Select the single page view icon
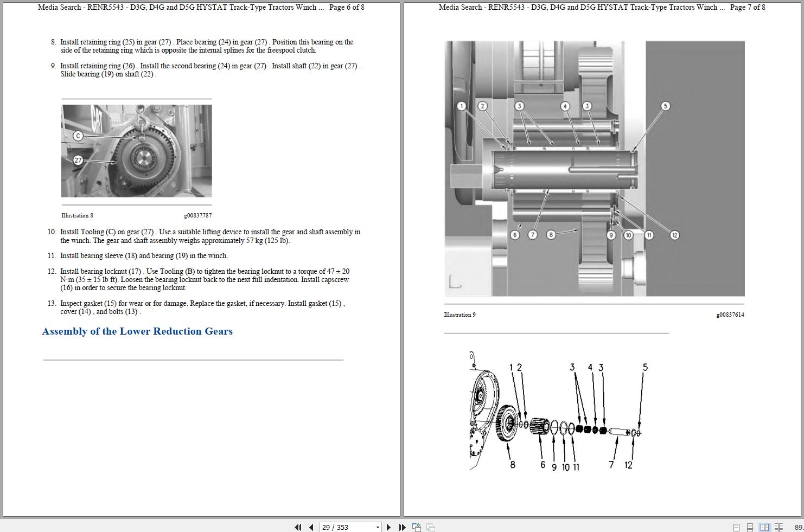Screen dimensions: 804x532 (736, 527)
